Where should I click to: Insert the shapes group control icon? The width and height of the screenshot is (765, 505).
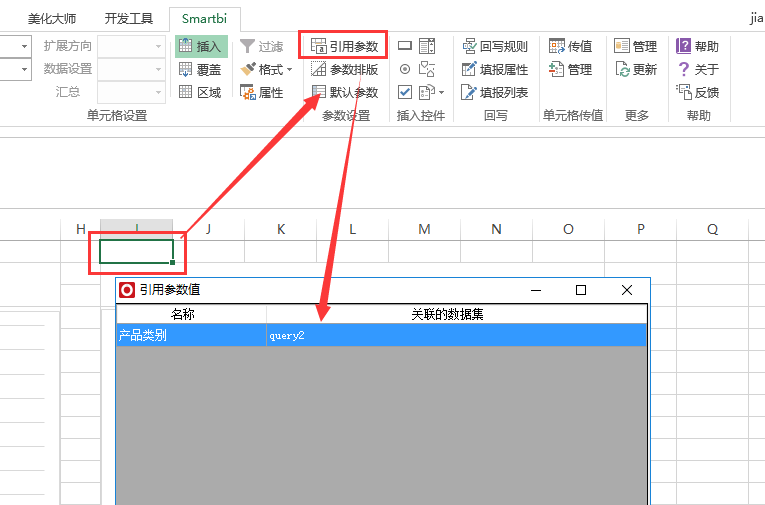[x=427, y=69]
